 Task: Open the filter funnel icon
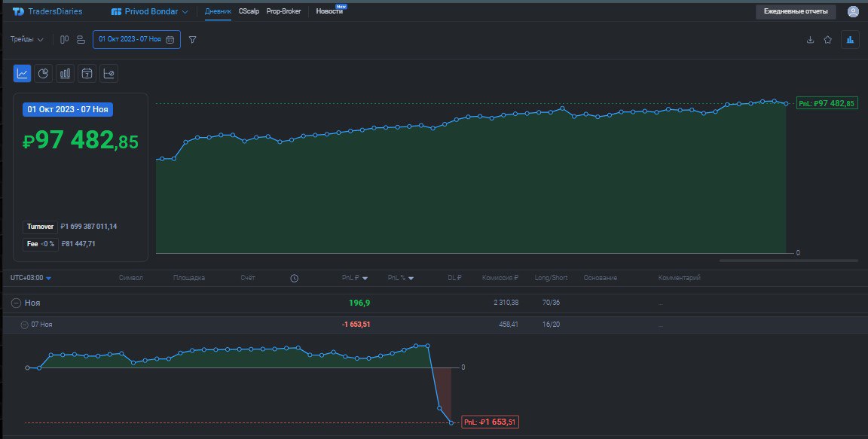click(193, 40)
